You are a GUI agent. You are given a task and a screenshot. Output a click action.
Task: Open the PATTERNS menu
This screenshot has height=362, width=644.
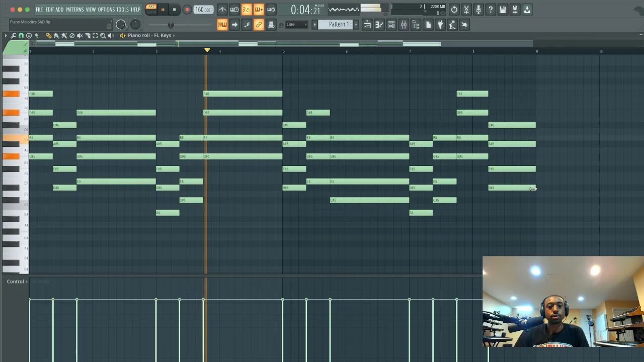74,10
